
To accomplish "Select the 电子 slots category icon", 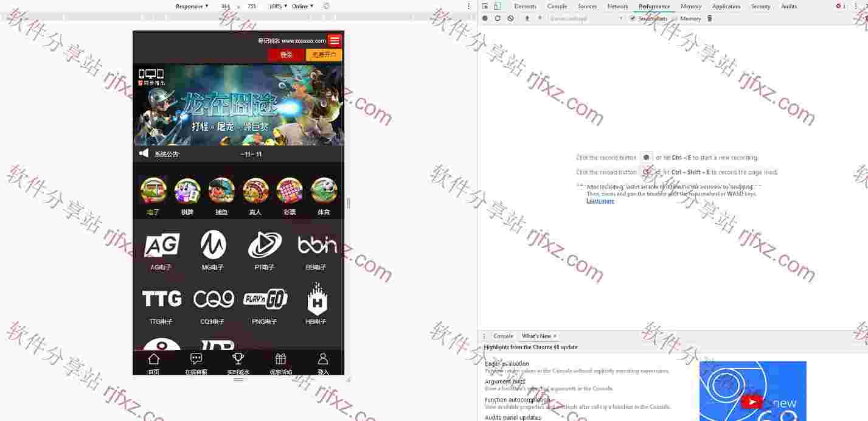I will tap(153, 190).
